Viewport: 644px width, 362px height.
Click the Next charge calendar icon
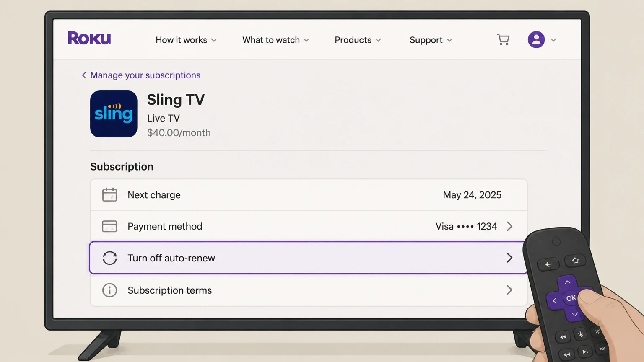tap(109, 195)
